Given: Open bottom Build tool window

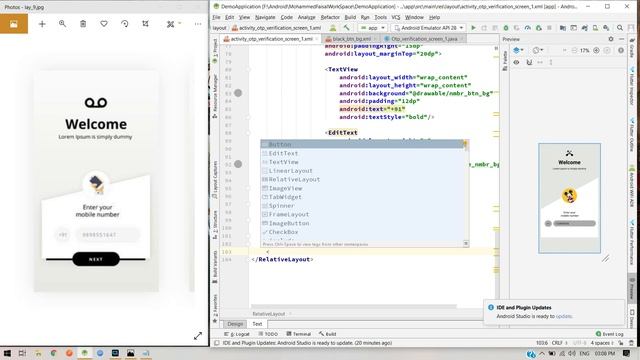Looking at the screenshot, I should point(328,334).
